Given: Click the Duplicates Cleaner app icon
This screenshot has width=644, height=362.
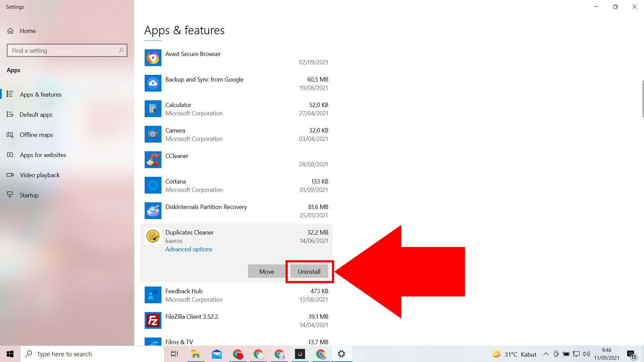Looking at the screenshot, I should pos(153,236).
